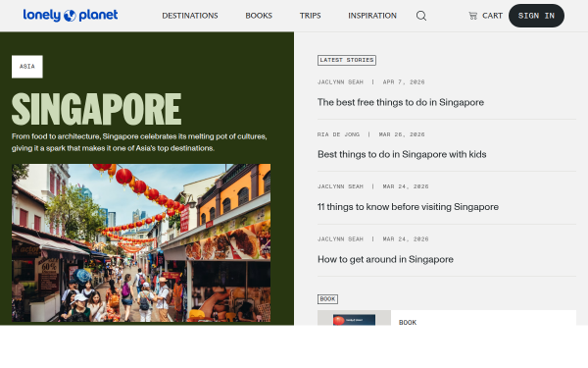Screen dimensions: 588x368
Task: Click the Singapore description paragraph
Action: (139, 142)
